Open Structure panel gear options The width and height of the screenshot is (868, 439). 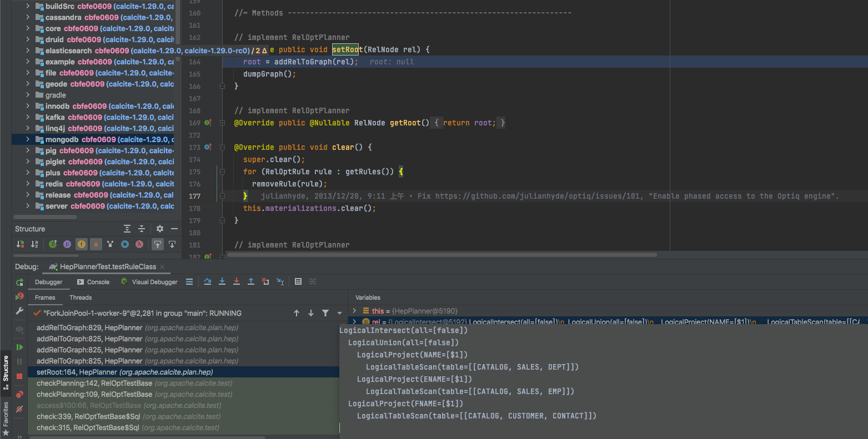[160, 229]
